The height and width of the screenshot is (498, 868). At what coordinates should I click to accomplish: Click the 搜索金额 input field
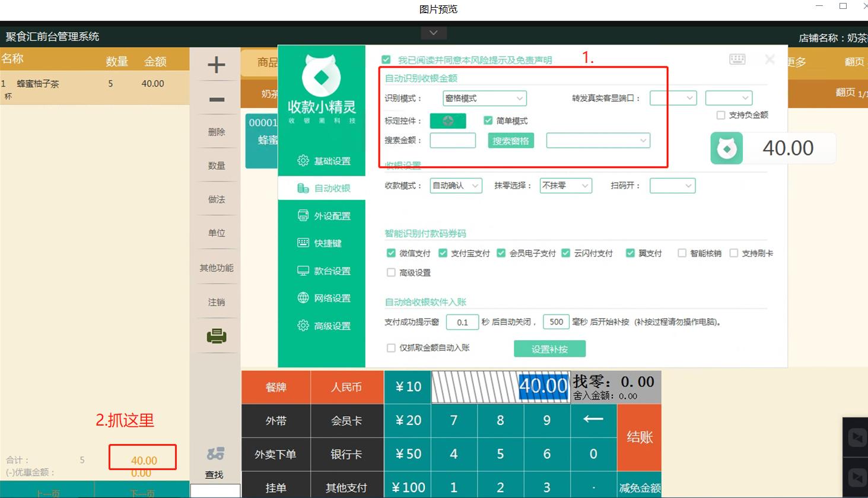(x=453, y=141)
